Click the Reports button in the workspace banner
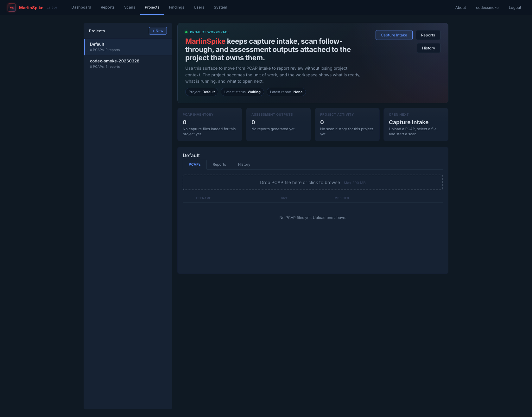This screenshot has height=417, width=532. click(x=428, y=35)
